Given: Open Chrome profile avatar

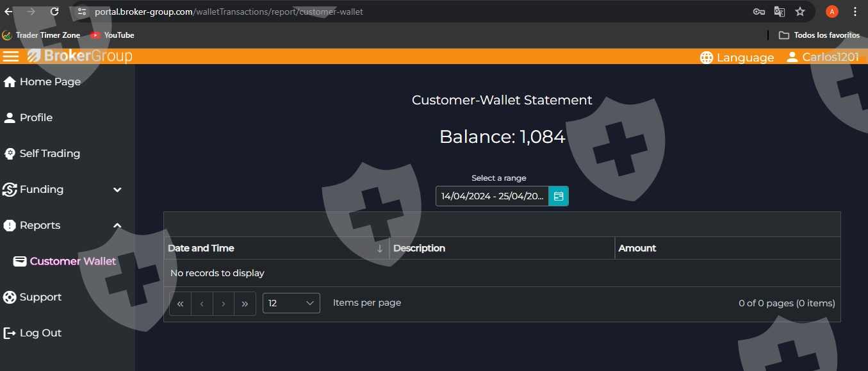Looking at the screenshot, I should (832, 12).
